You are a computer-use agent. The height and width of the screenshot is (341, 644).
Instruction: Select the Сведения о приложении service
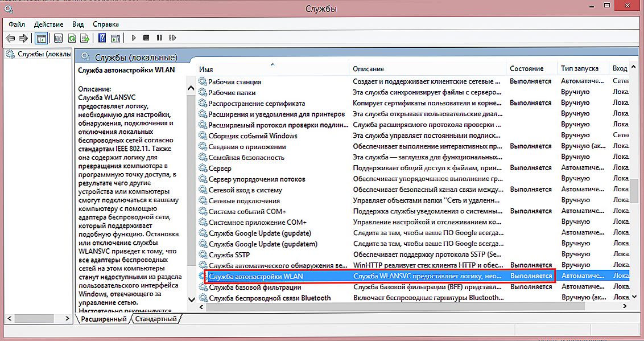tap(247, 147)
